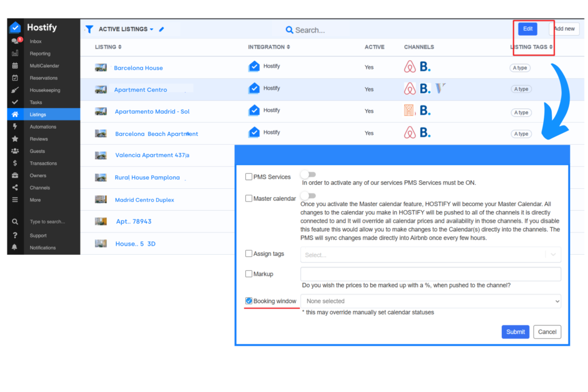Click the pencil icon beside Active Listings
Image resolution: width=588 pixels, height=392 pixels.
[162, 29]
